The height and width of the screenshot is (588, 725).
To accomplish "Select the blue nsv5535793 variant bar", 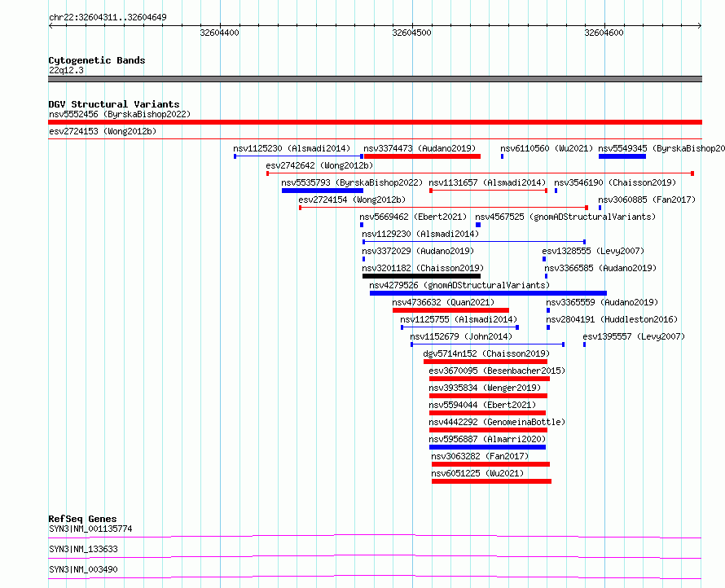I will [323, 191].
